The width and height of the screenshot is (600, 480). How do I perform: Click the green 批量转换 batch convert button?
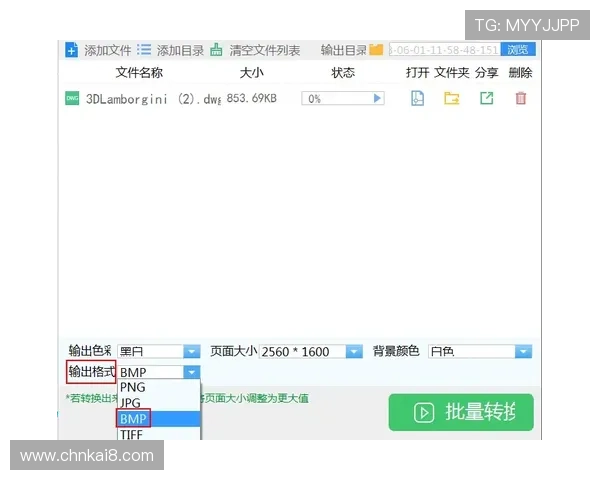pos(461,412)
